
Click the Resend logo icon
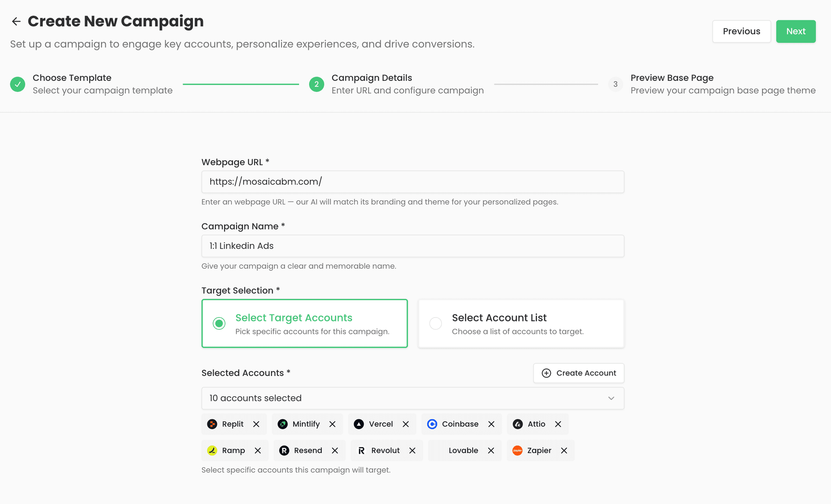pos(284,450)
